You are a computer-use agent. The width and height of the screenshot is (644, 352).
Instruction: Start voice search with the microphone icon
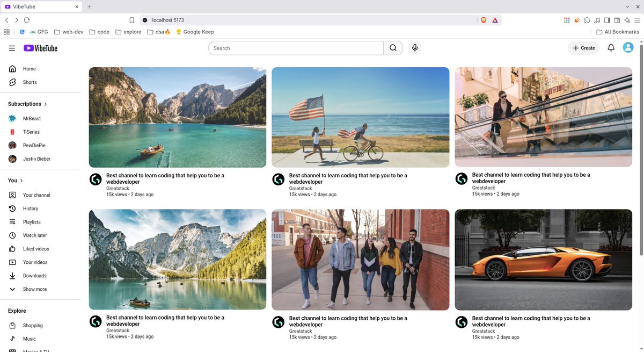(x=414, y=48)
